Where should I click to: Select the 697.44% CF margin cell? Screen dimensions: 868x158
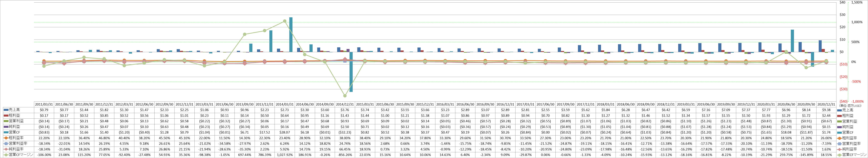[x=245, y=155]
